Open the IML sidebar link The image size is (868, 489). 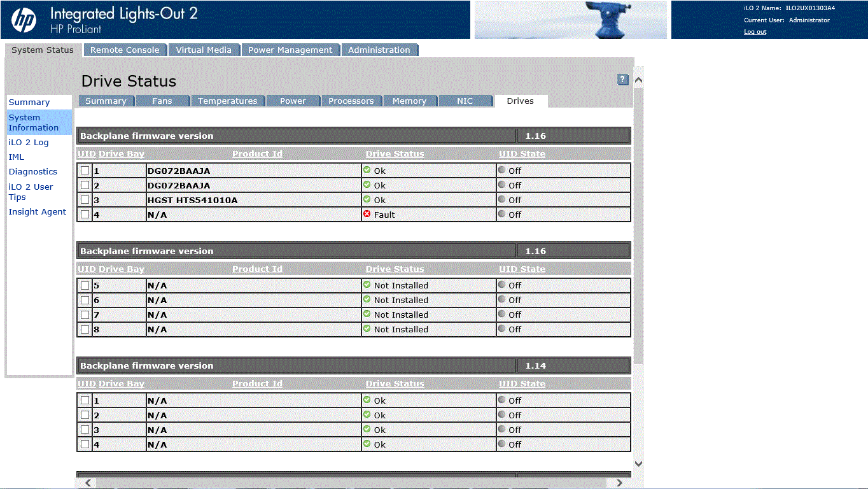pos(17,157)
